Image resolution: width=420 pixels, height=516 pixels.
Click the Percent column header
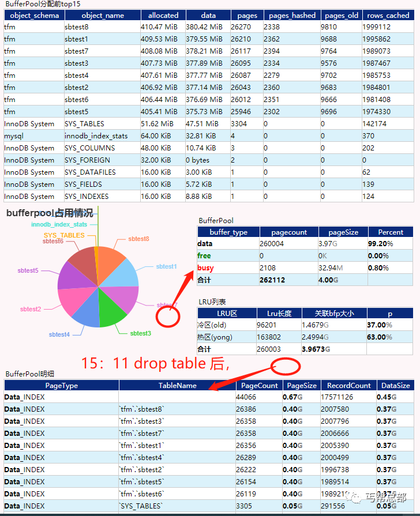(391, 232)
